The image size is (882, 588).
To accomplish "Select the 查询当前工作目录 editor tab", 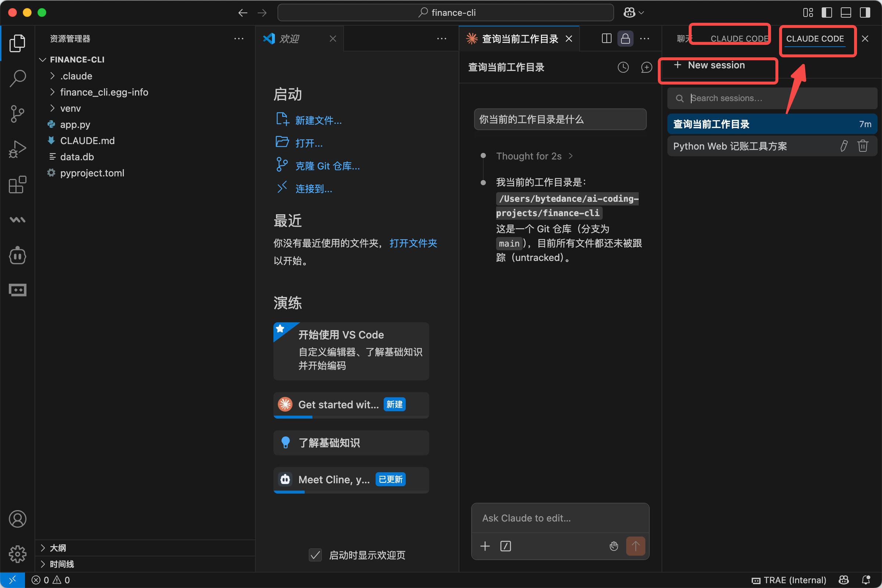I will pos(520,39).
